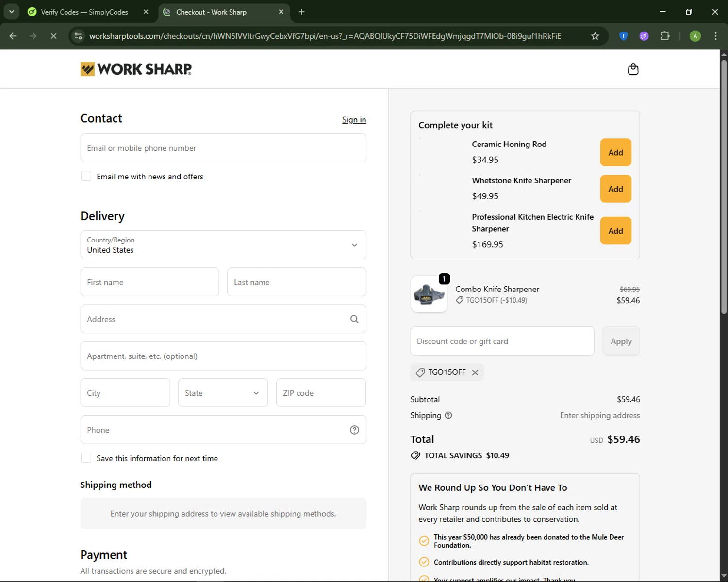Click the Ceramic Honing Rod product name
Image resolution: width=728 pixels, height=582 pixels.
[509, 144]
